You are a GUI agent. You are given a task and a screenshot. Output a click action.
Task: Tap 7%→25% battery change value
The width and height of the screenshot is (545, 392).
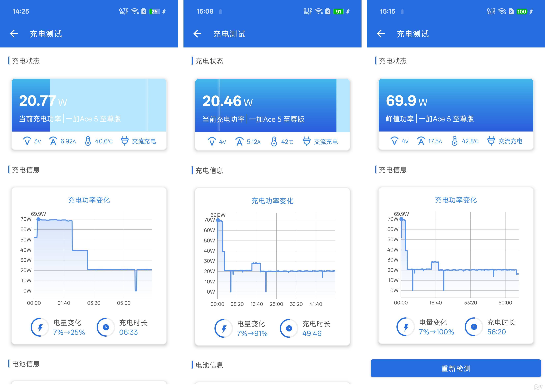click(69, 332)
